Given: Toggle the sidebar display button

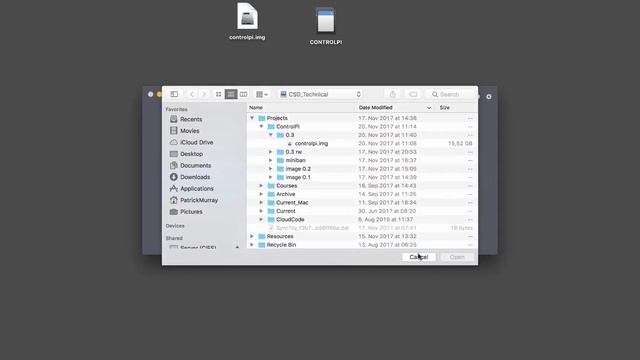Looking at the screenshot, I should click(x=174, y=94).
